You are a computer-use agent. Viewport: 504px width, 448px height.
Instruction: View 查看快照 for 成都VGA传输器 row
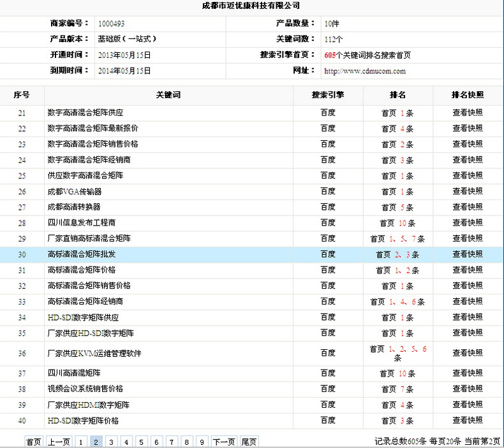pos(468,191)
